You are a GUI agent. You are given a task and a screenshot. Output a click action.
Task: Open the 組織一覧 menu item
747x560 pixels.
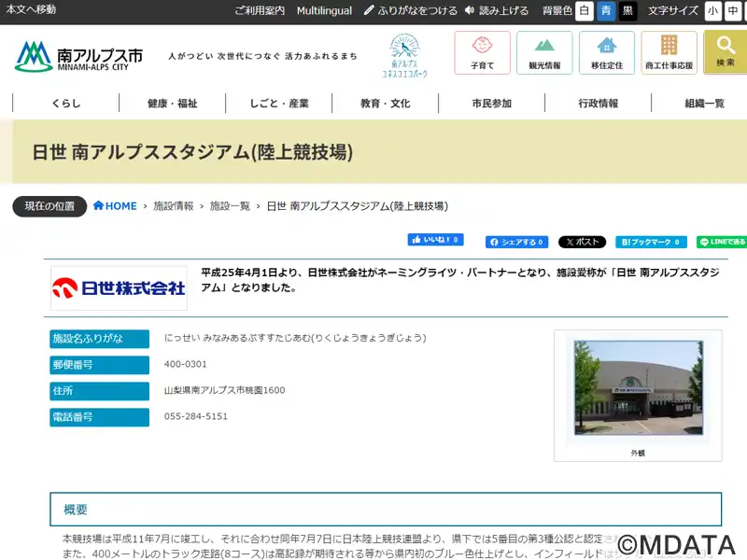click(704, 104)
